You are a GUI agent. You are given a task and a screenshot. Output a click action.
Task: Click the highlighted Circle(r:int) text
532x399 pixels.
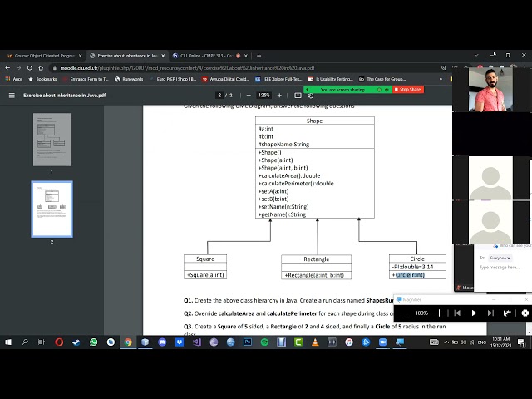point(410,275)
